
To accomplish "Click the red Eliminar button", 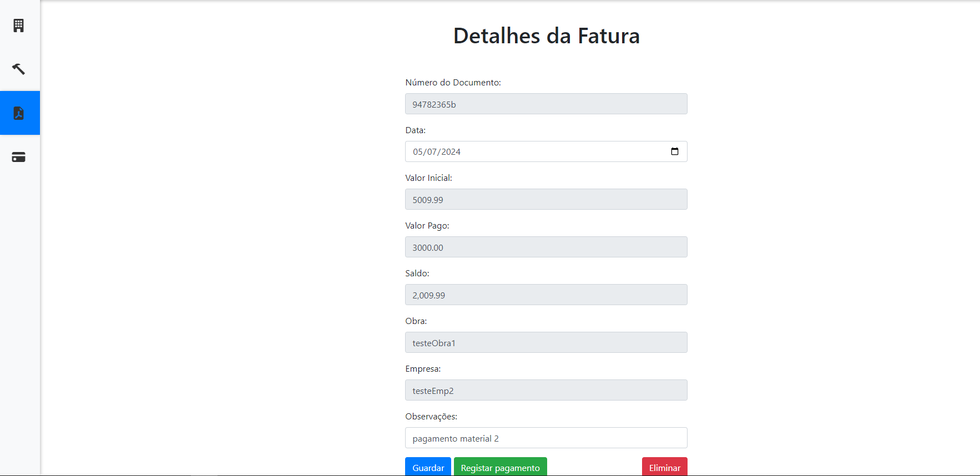I will pyautogui.click(x=664, y=467).
